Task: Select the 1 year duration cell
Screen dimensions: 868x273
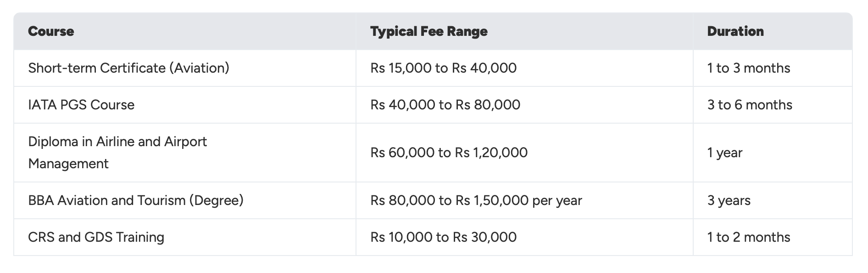Action: [x=724, y=153]
